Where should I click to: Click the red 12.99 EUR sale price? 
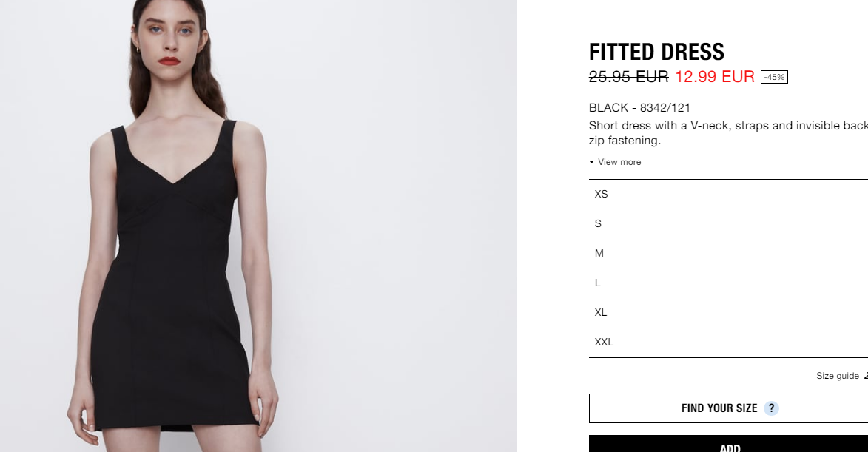pos(715,76)
